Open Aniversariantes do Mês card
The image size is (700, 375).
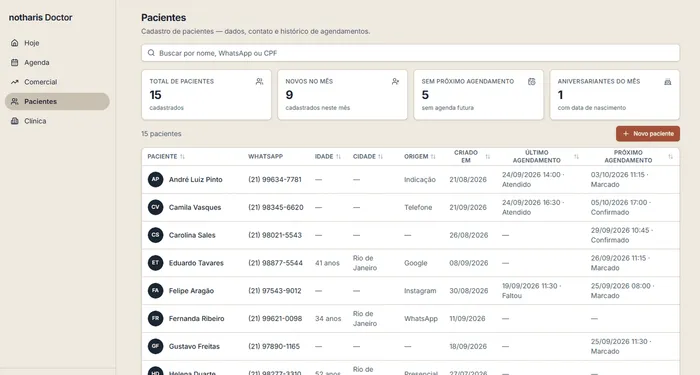coord(615,95)
